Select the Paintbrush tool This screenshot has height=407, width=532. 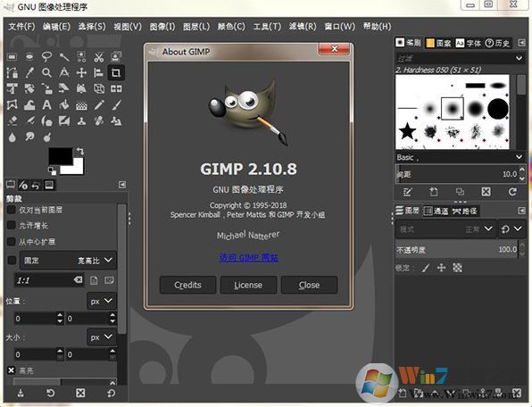[116, 104]
